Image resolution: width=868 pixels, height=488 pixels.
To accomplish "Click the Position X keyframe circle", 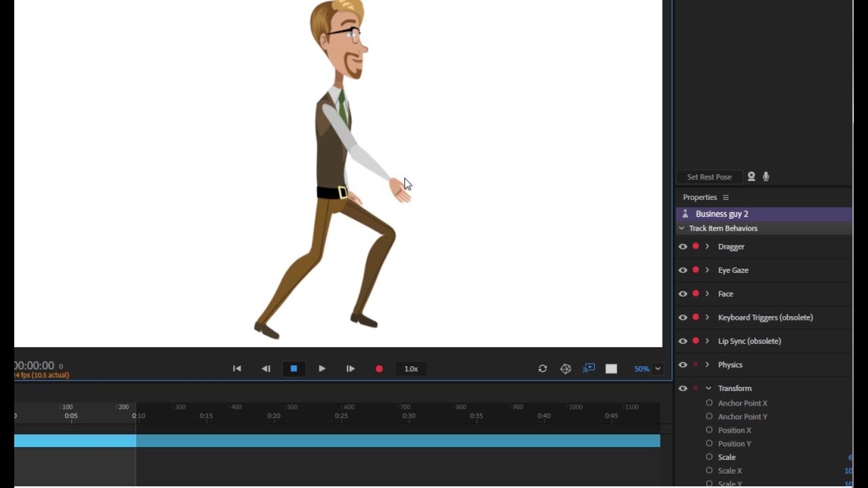I will pos(709,430).
